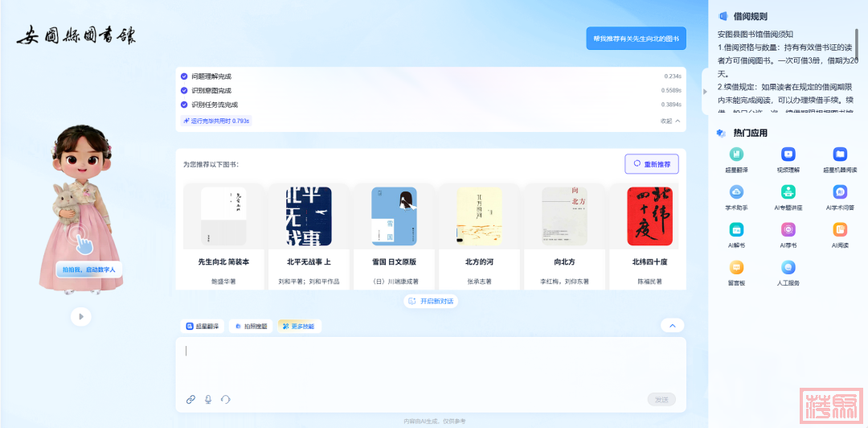Click the microphone voice input icon

[208, 399]
